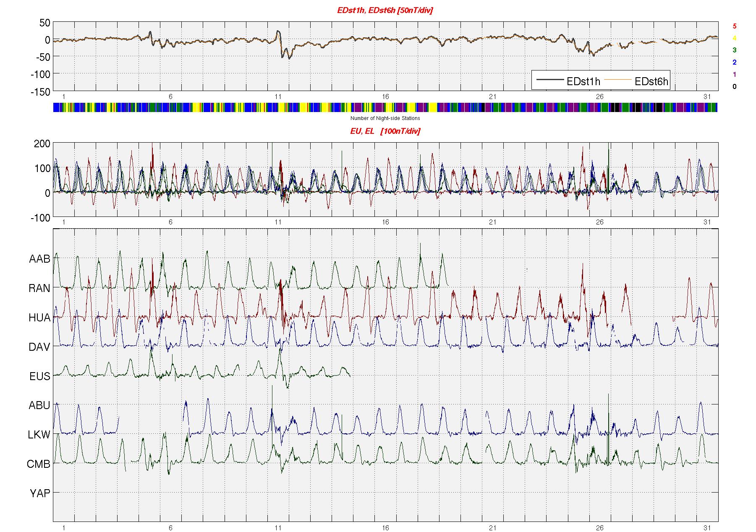Click the EUS station label
The image size is (756, 532).
coord(40,376)
